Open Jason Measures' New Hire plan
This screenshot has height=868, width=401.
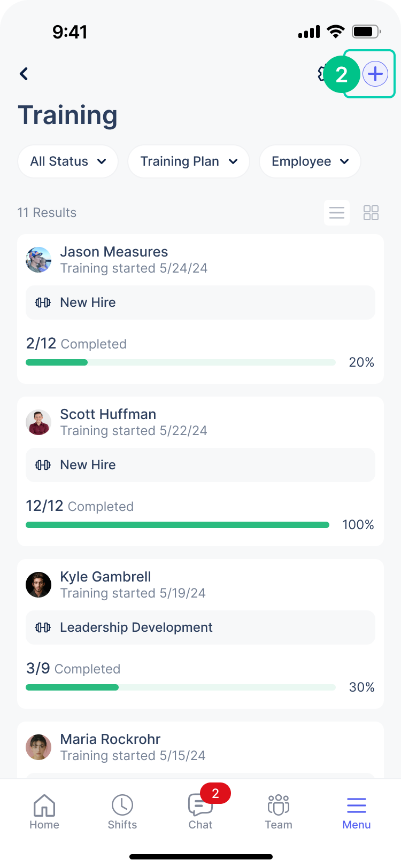tap(200, 303)
